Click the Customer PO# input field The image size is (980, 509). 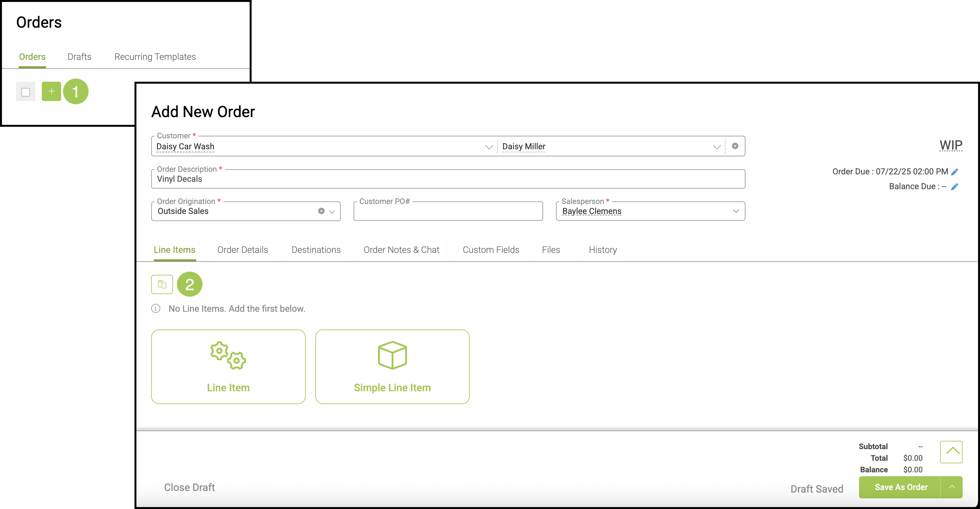[448, 212]
